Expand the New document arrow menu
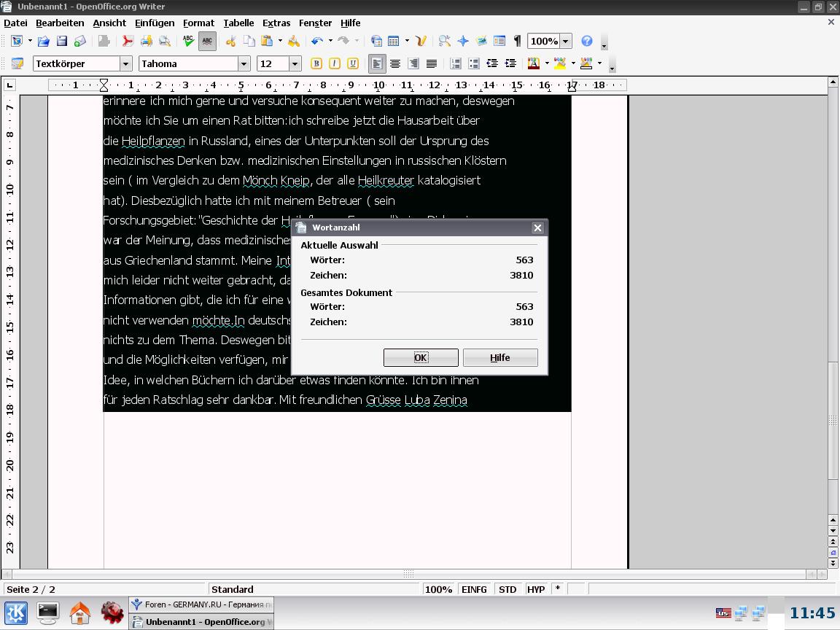Viewport: 840px width, 630px height. click(x=29, y=41)
